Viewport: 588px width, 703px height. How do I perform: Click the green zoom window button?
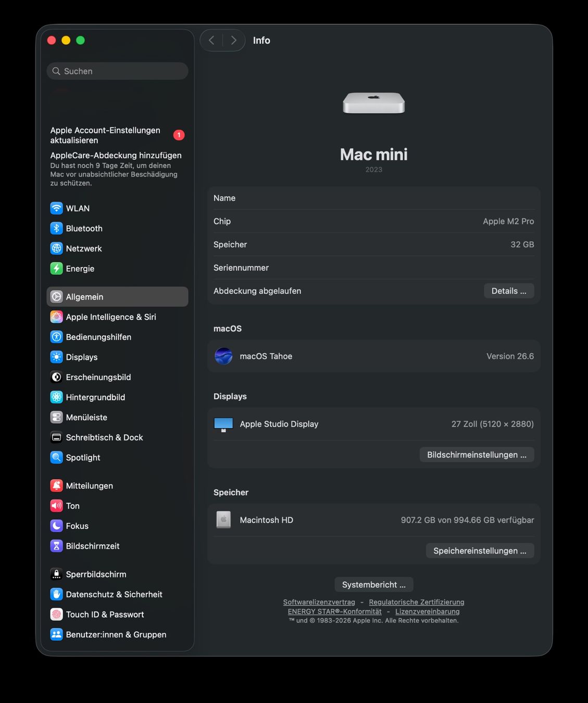pyautogui.click(x=81, y=40)
